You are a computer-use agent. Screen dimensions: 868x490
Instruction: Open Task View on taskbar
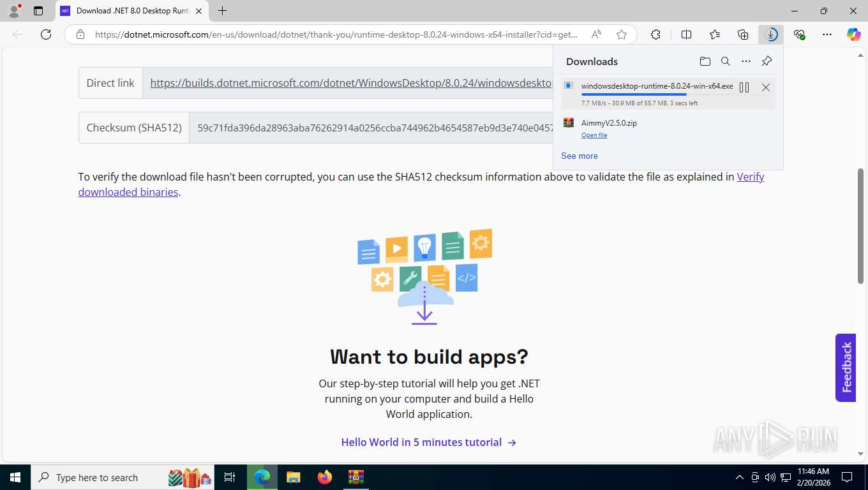pyautogui.click(x=230, y=477)
